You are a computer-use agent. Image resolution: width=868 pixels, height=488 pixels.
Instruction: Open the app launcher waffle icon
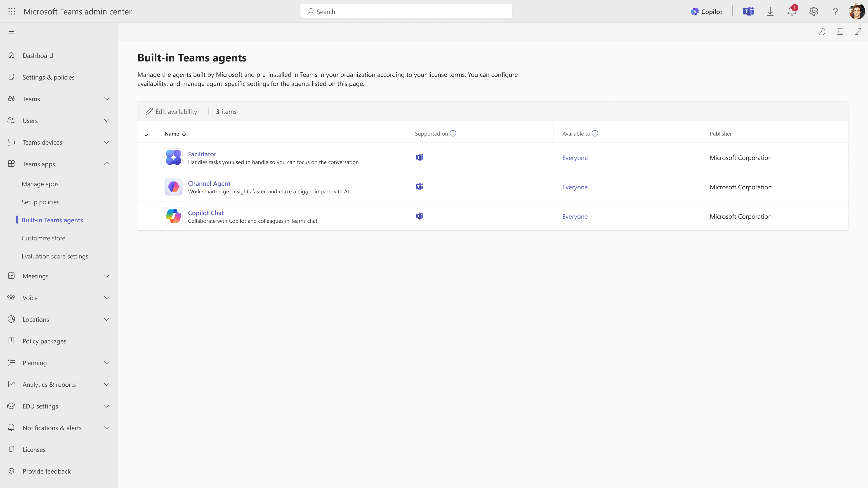[12, 12]
